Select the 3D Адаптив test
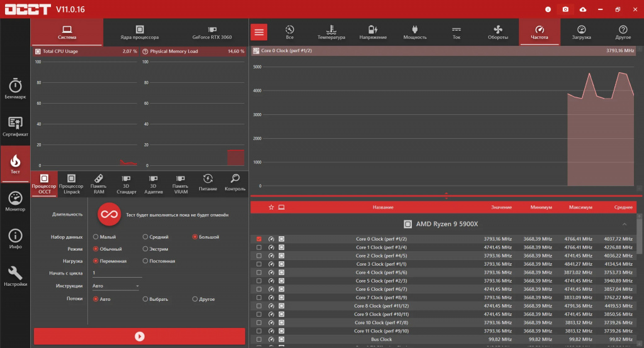The image size is (644, 348). point(153,184)
